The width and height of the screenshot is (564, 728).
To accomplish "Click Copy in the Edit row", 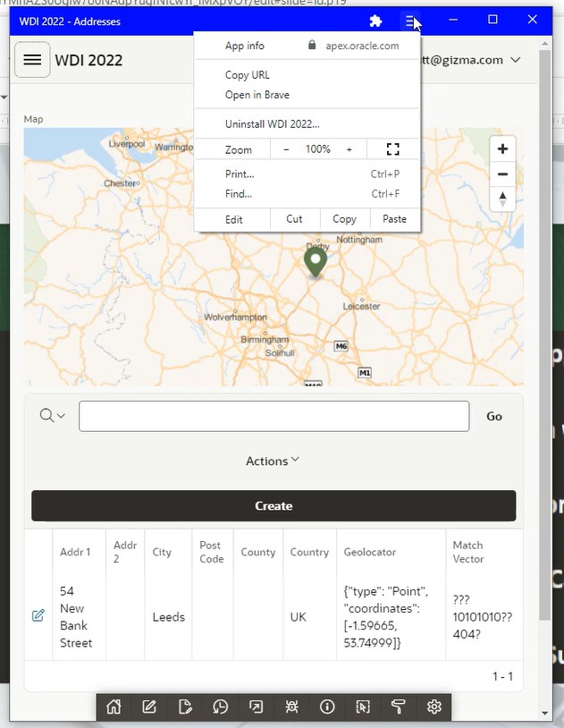I will pos(344,219).
